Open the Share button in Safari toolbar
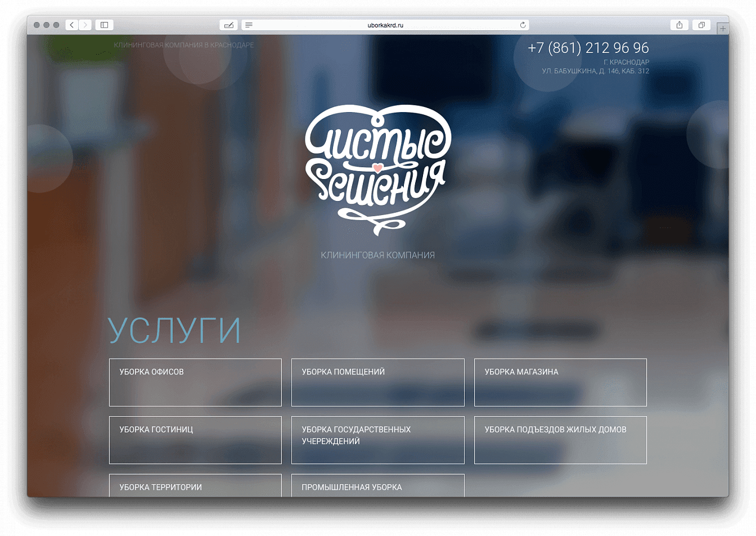 click(x=679, y=25)
